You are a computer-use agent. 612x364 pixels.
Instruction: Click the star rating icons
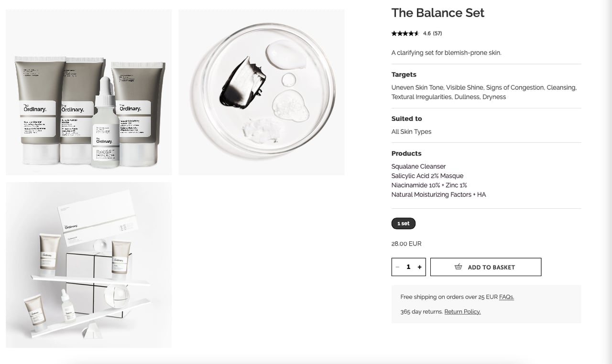tap(404, 33)
